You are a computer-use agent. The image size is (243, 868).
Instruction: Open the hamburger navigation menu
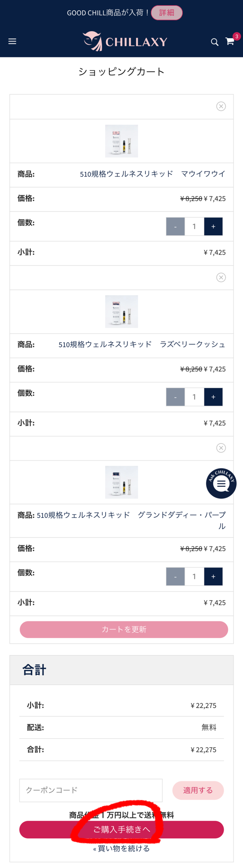click(12, 41)
